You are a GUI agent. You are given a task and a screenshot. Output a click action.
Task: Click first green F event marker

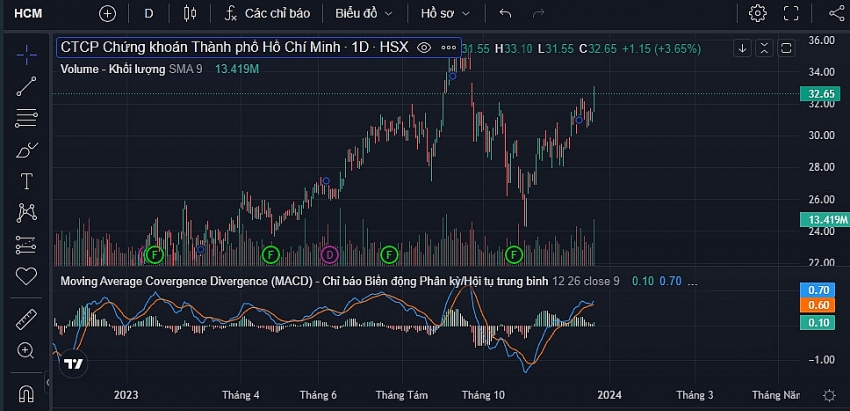pyautogui.click(x=154, y=254)
